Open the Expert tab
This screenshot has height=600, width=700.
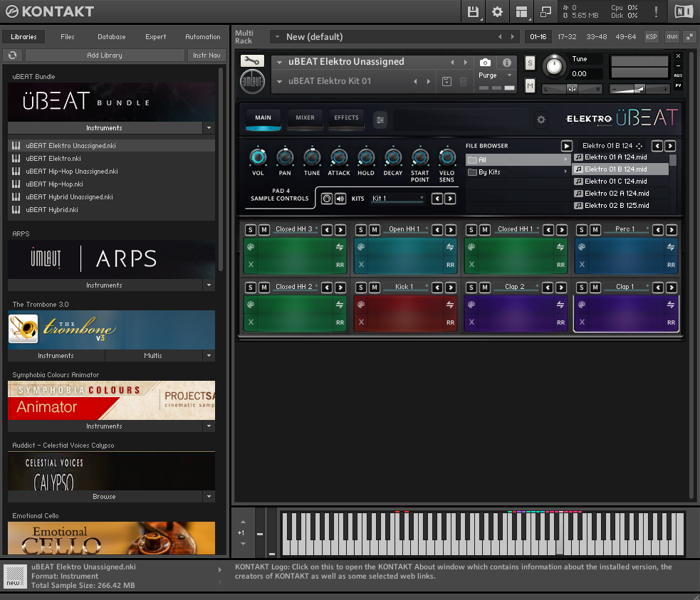point(155,36)
